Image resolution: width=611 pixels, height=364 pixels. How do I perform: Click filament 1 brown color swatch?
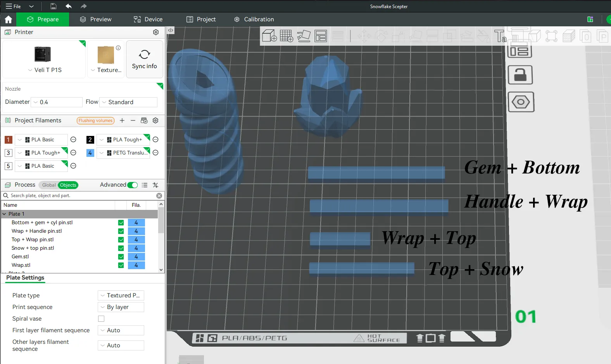pyautogui.click(x=8, y=140)
